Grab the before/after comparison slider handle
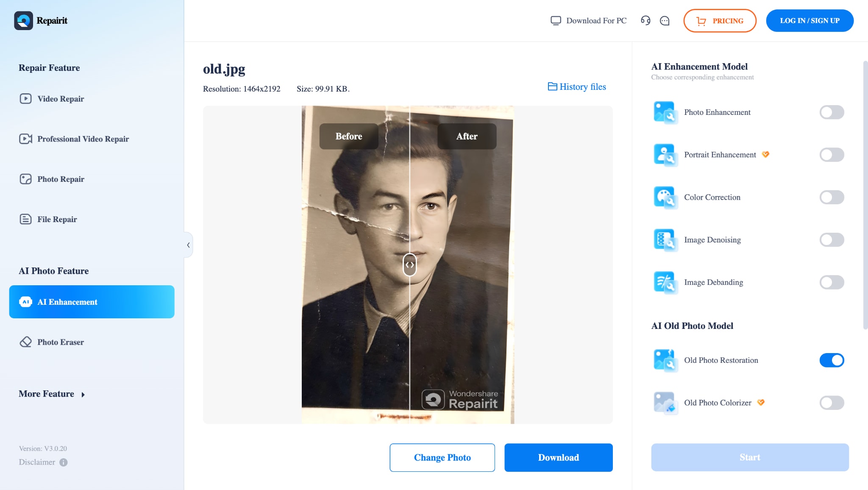The width and height of the screenshot is (868, 490). point(409,264)
